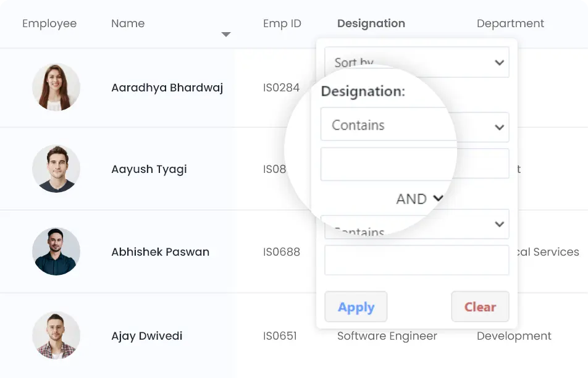Click the Designation column header
Image resolution: width=588 pixels, height=378 pixels.
tap(371, 23)
